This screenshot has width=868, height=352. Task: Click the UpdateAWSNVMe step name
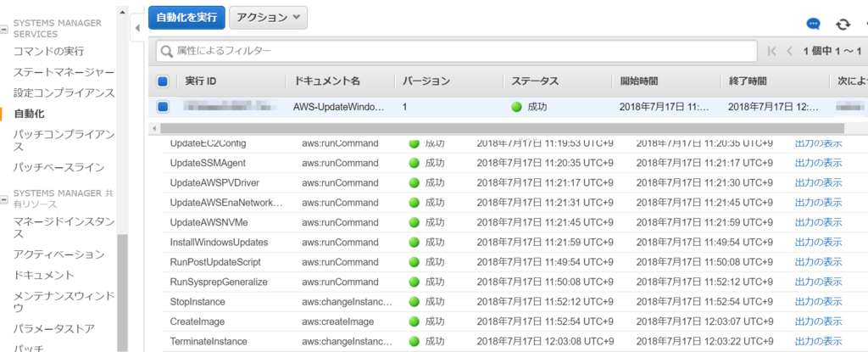pos(209,222)
